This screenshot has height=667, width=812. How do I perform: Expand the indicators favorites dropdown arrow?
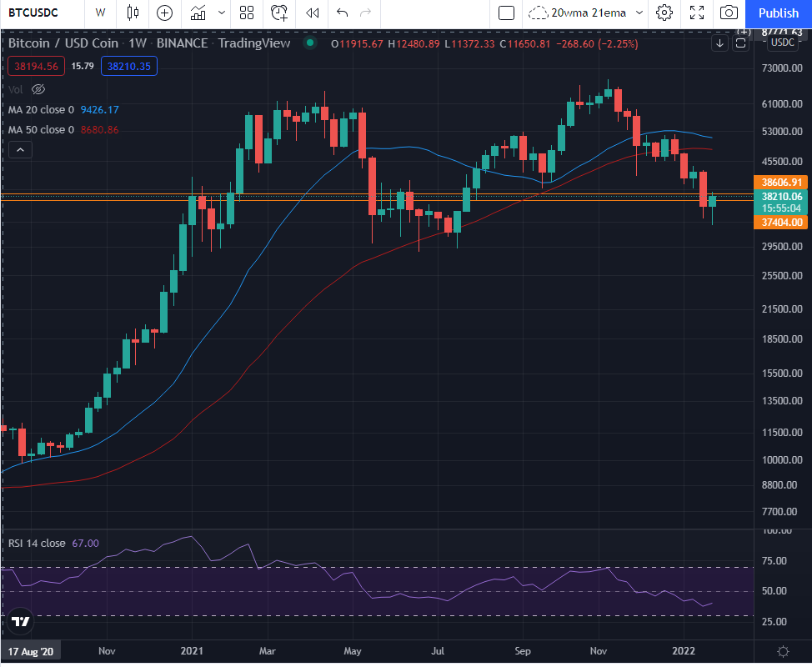[x=222, y=13]
